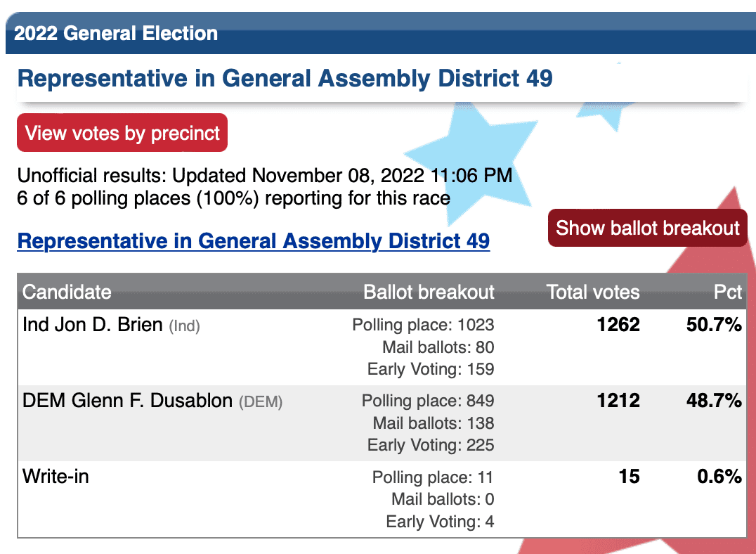Click the page title Representative in General Assembly District 49
The width and height of the screenshot is (756, 554).
point(285,78)
